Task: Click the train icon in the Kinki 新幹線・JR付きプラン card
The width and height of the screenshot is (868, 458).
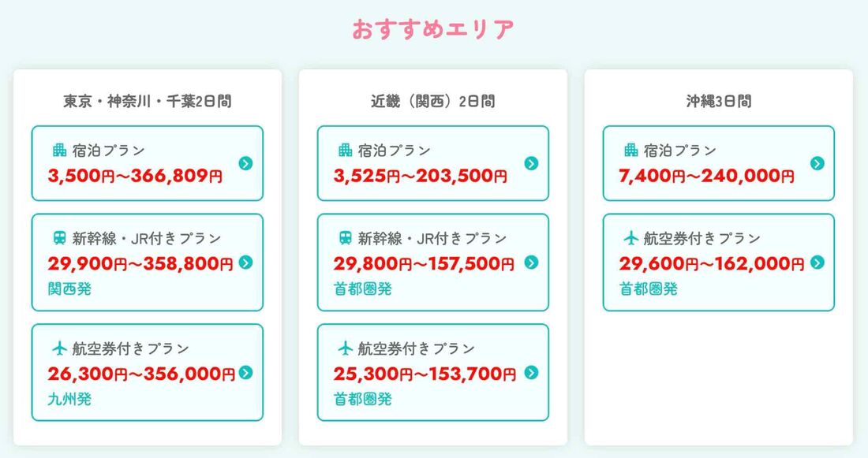Action: 346,238
